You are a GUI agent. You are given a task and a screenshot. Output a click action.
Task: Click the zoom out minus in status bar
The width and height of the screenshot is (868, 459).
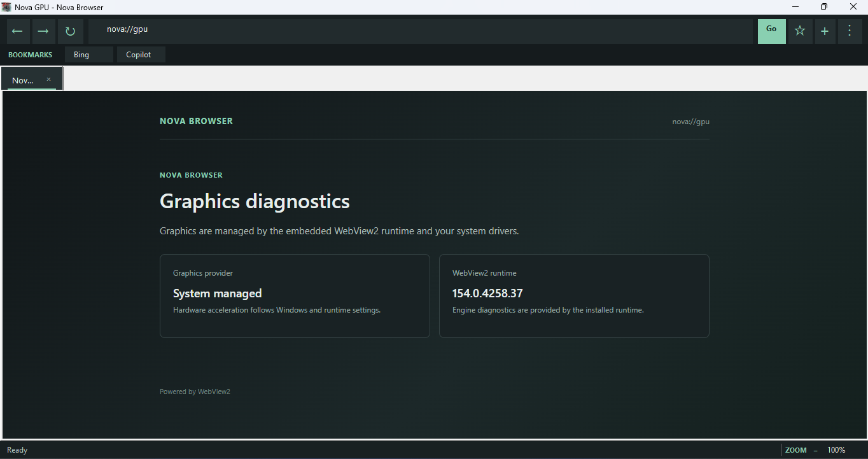point(815,450)
